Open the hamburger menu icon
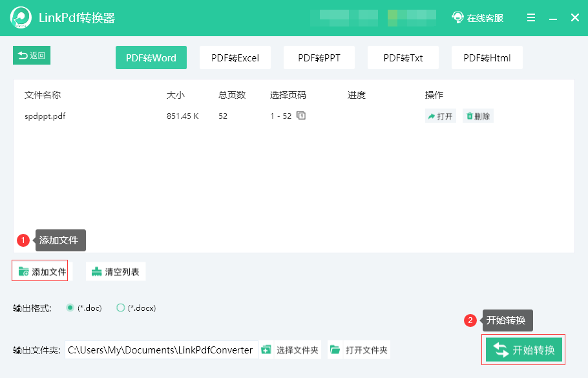The height and width of the screenshot is (378, 588). (x=531, y=17)
